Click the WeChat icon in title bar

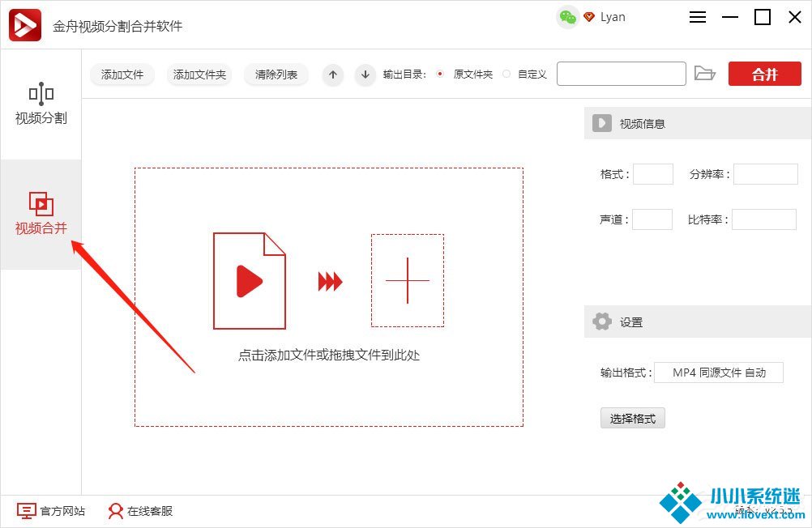click(568, 17)
